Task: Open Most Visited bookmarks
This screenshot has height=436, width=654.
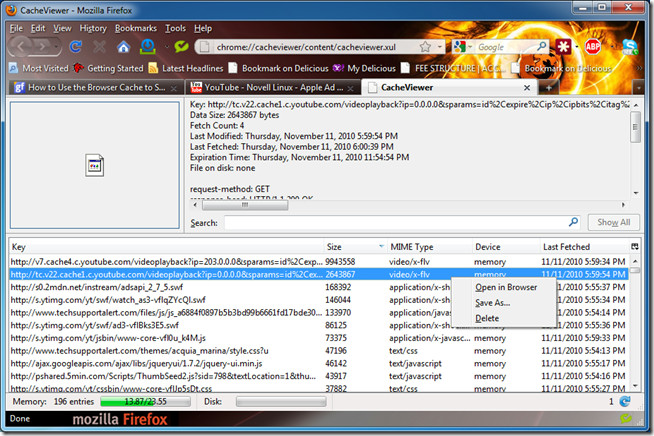Action: (x=39, y=68)
